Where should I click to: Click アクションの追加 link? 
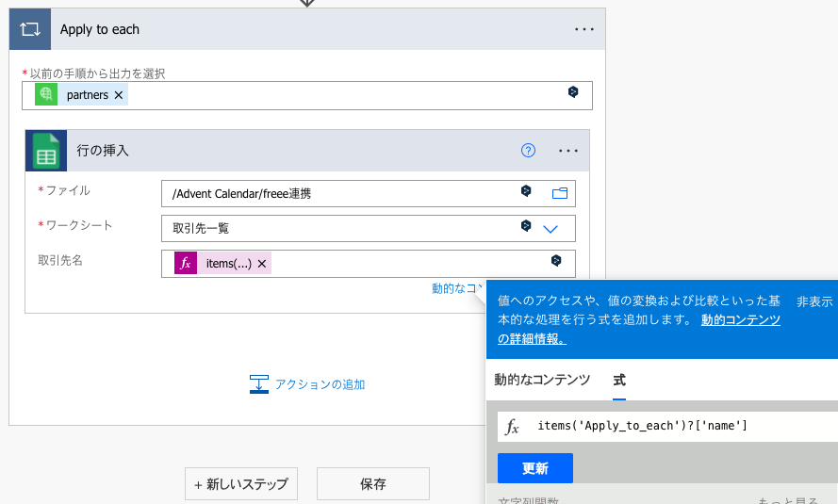coord(307,384)
